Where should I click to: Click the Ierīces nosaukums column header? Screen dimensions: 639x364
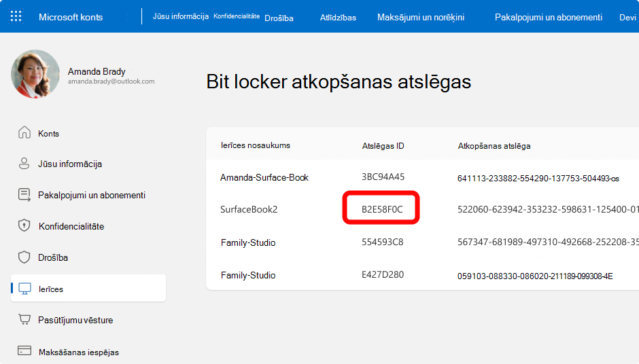tap(256, 145)
